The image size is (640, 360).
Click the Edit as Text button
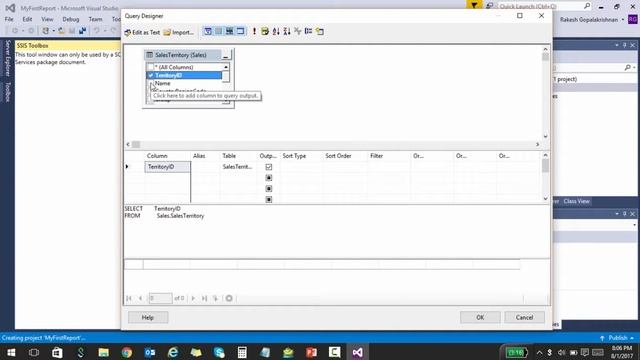coord(142,32)
